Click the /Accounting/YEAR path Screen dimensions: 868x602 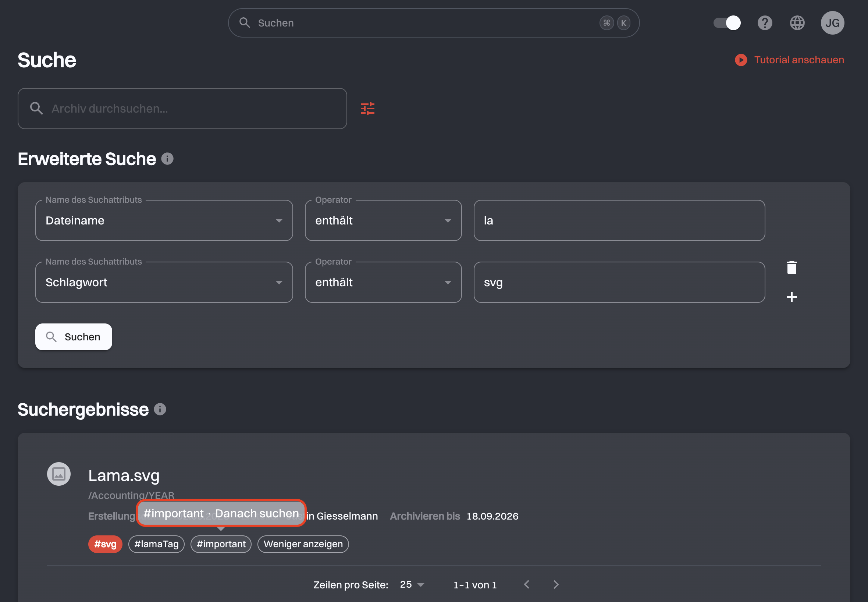pyautogui.click(x=131, y=495)
